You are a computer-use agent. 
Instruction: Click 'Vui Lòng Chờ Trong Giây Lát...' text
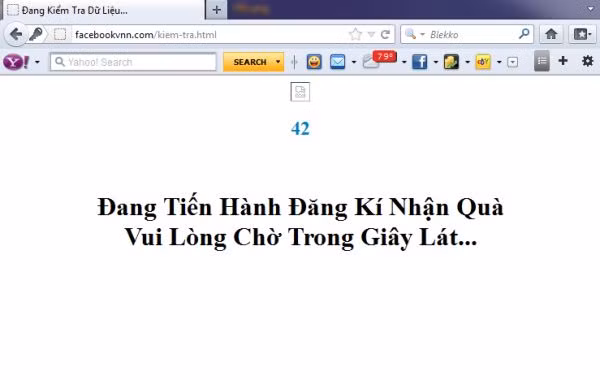pos(301,237)
